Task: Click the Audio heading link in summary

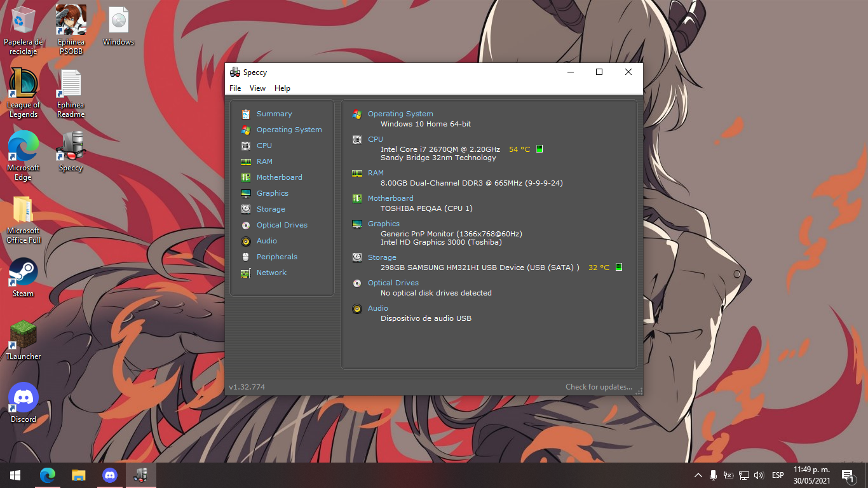Action: coord(378,308)
